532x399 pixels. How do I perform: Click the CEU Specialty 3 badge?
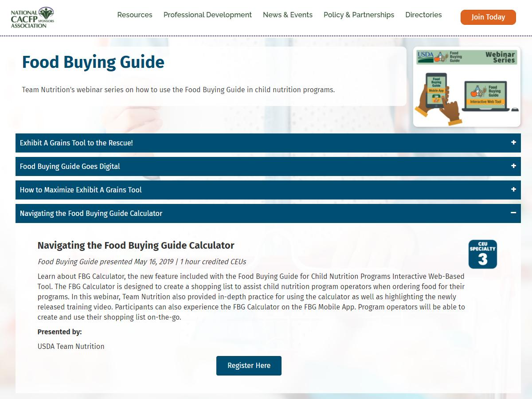click(483, 254)
